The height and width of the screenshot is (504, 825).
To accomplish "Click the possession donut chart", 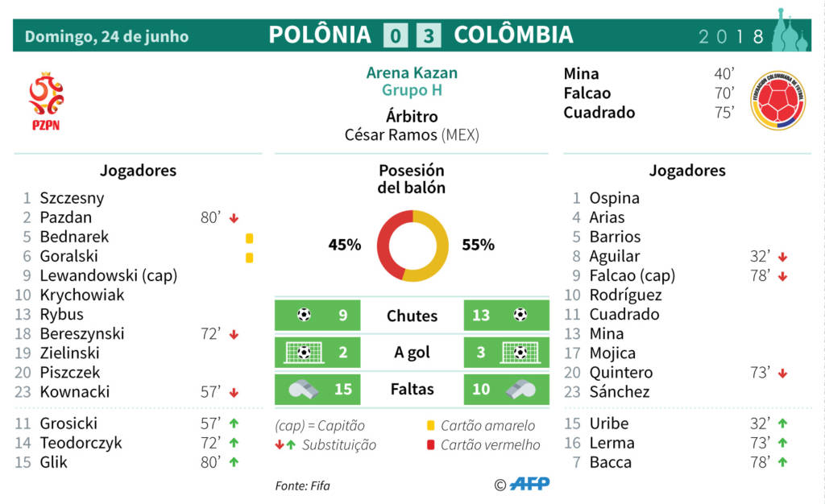I will (412, 246).
